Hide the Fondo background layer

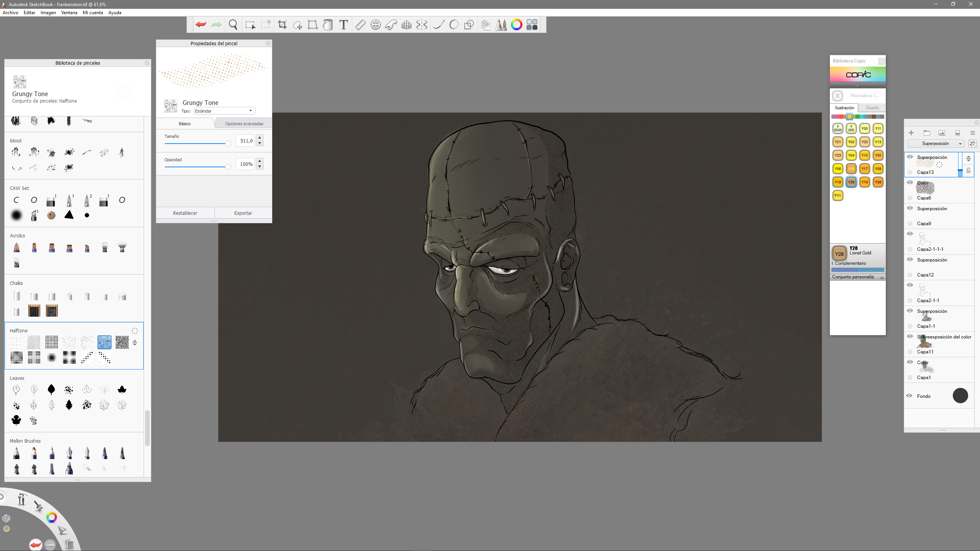tap(910, 396)
